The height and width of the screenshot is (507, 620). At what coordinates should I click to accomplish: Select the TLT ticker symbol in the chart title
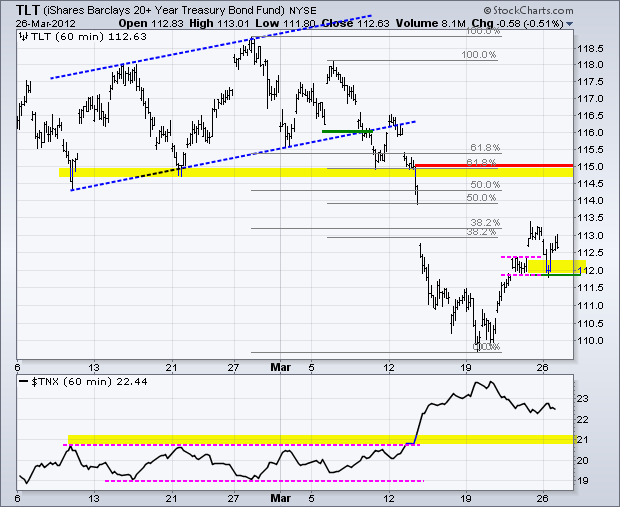28,9
